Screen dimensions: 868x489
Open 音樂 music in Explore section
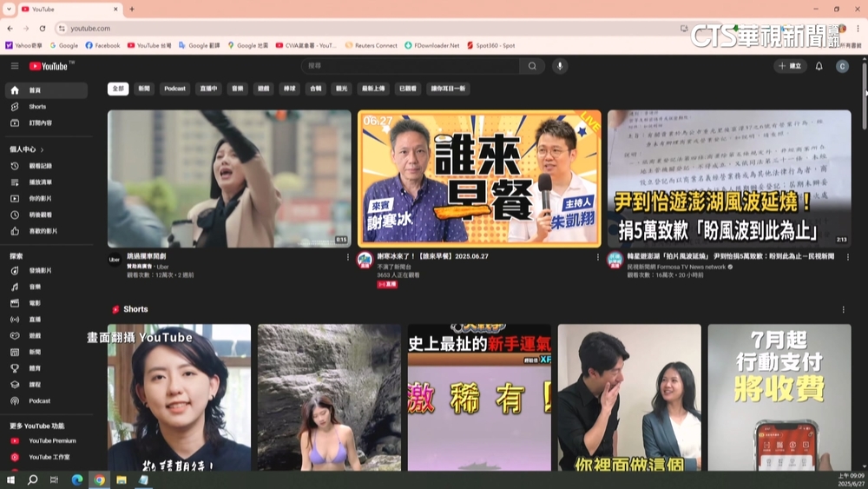coord(47,287)
